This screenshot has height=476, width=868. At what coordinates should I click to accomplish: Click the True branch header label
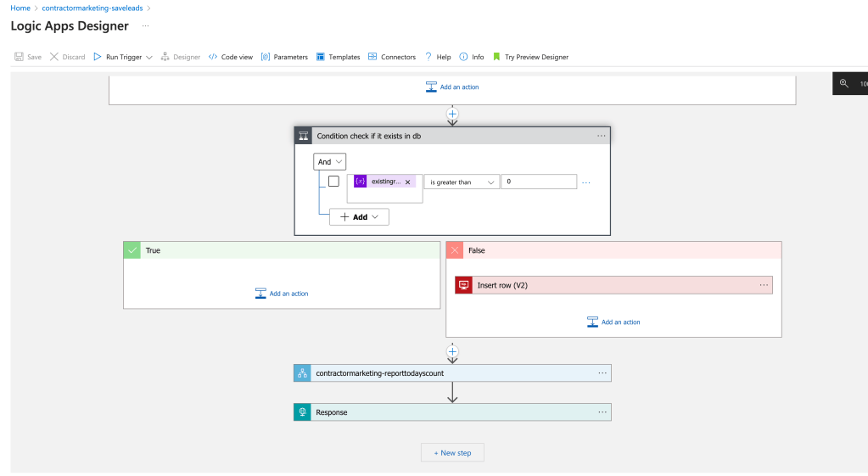pyautogui.click(x=153, y=250)
